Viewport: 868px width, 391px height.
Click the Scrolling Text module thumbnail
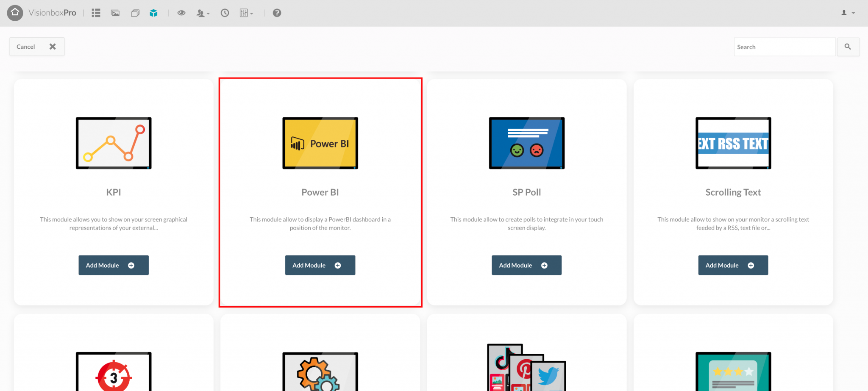coord(733,143)
